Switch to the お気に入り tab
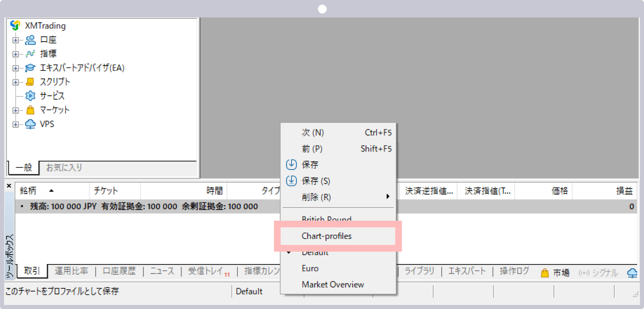This screenshot has width=644, height=309. [63, 168]
